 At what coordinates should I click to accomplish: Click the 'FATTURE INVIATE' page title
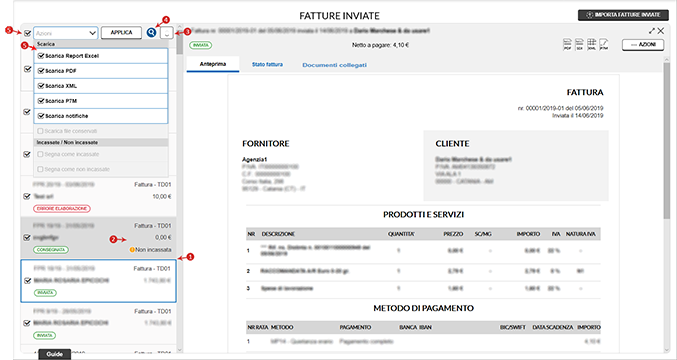point(339,16)
